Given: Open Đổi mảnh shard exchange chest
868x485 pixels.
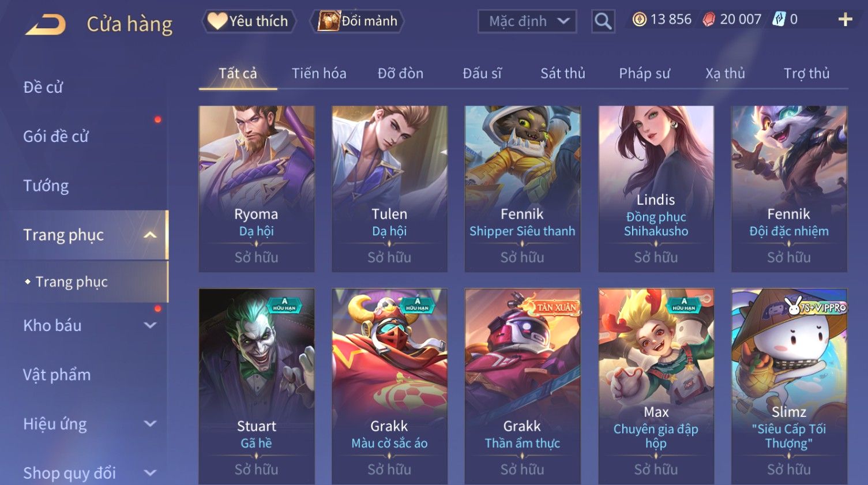Looking at the screenshot, I should click(357, 21).
